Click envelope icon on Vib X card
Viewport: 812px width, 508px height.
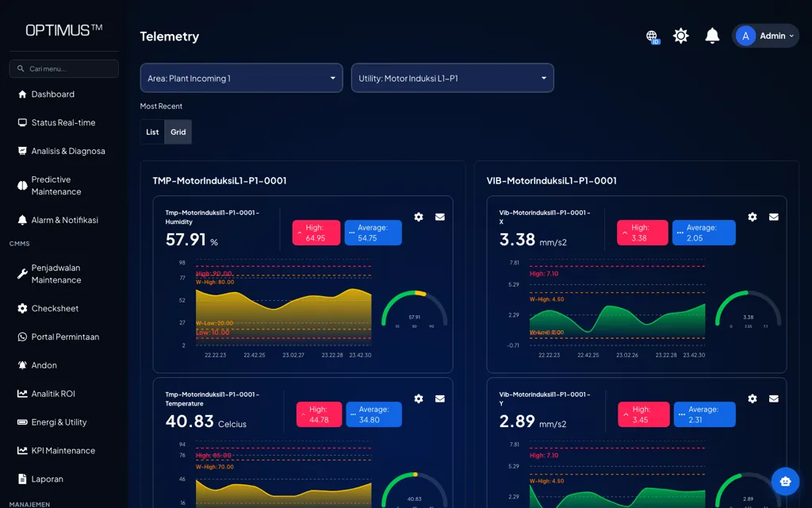tap(774, 217)
